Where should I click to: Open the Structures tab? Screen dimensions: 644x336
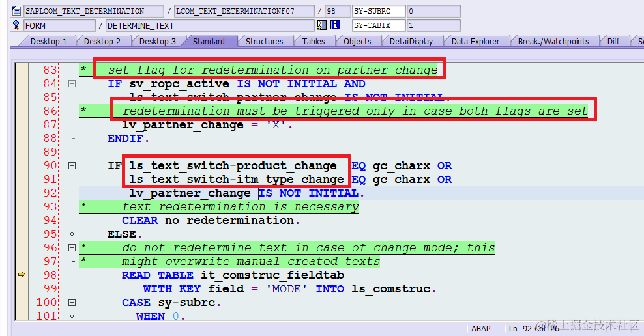264,42
